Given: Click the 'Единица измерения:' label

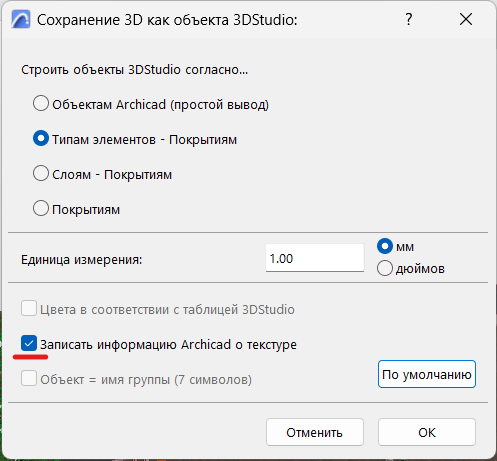Looking at the screenshot, I should tap(81, 259).
